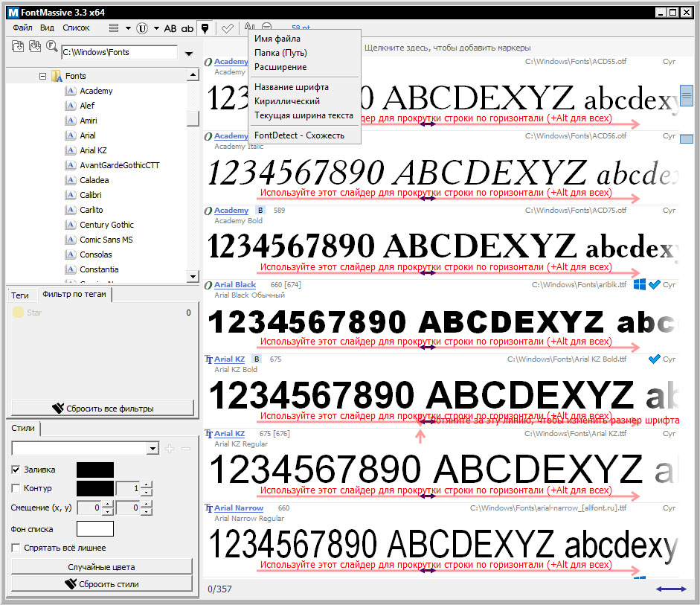Click the round minus icon in toolbar
This screenshot has height=605, width=700.
click(266, 27)
